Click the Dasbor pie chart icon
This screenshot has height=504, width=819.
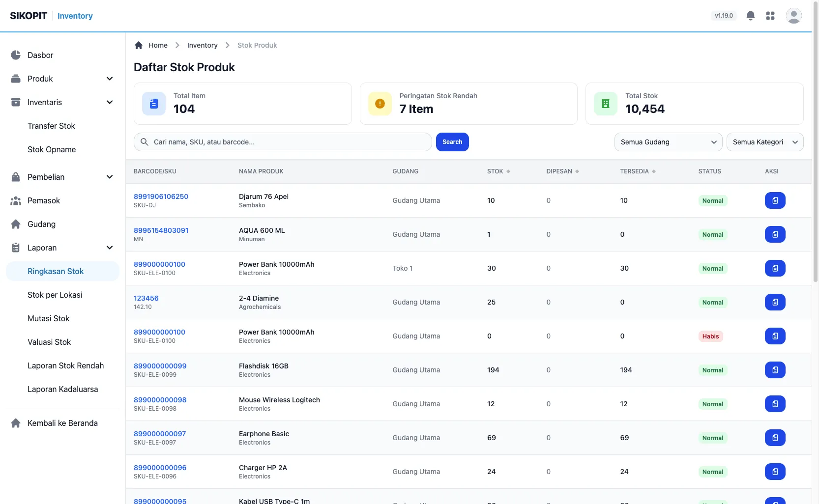16,55
